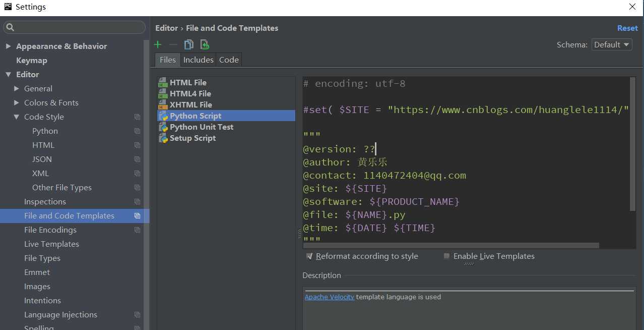Click the Python Unit Test file icon
This screenshot has height=330, width=644.
coord(163,127)
